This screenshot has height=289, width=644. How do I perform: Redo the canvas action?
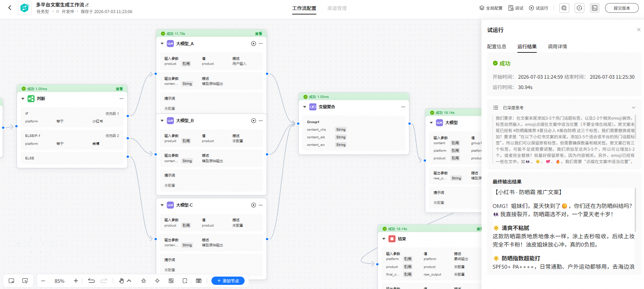[104, 281]
